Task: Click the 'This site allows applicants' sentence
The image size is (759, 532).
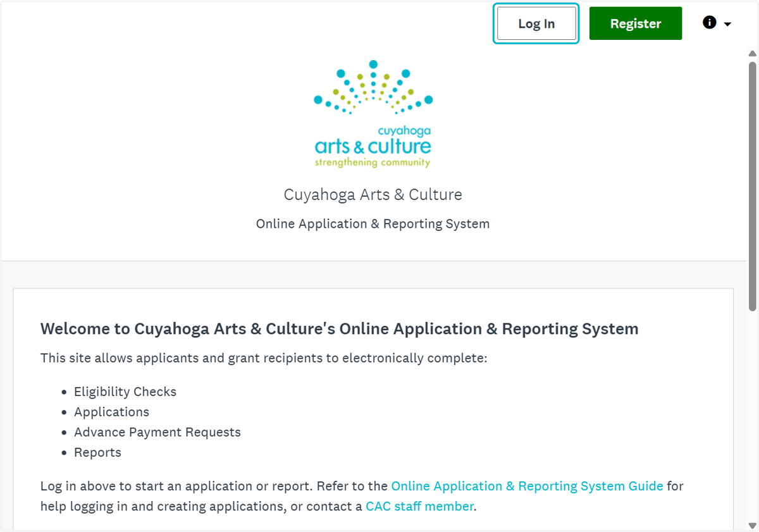Action: pyautogui.click(x=264, y=358)
